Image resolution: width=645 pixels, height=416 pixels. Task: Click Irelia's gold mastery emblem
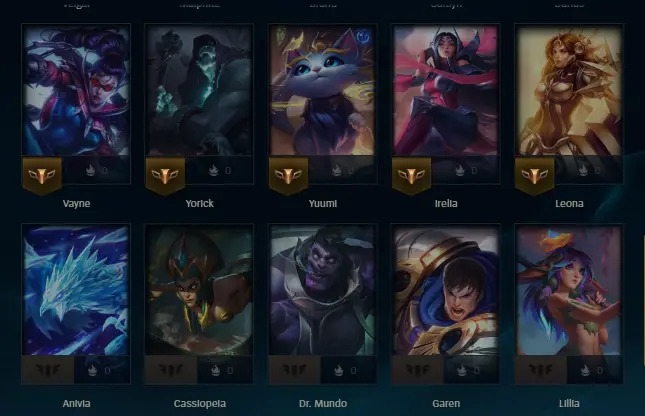(411, 176)
